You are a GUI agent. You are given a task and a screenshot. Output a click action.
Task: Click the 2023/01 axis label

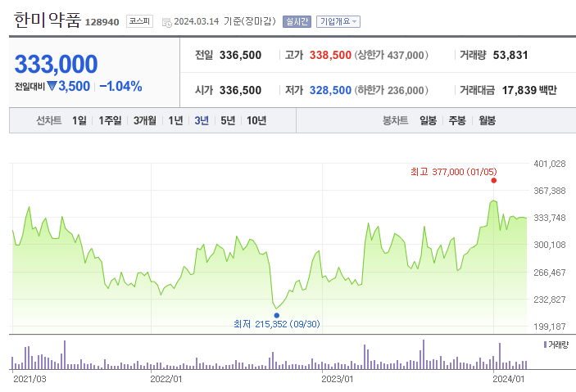point(338,379)
